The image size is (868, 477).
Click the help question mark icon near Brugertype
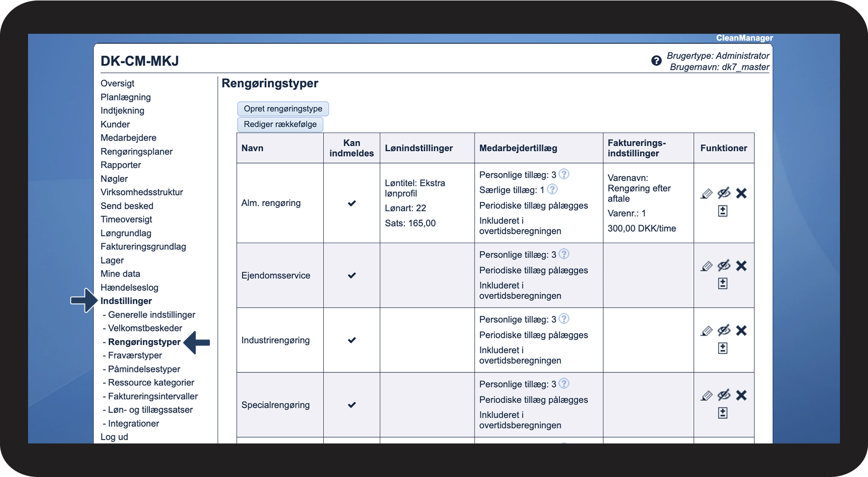656,61
